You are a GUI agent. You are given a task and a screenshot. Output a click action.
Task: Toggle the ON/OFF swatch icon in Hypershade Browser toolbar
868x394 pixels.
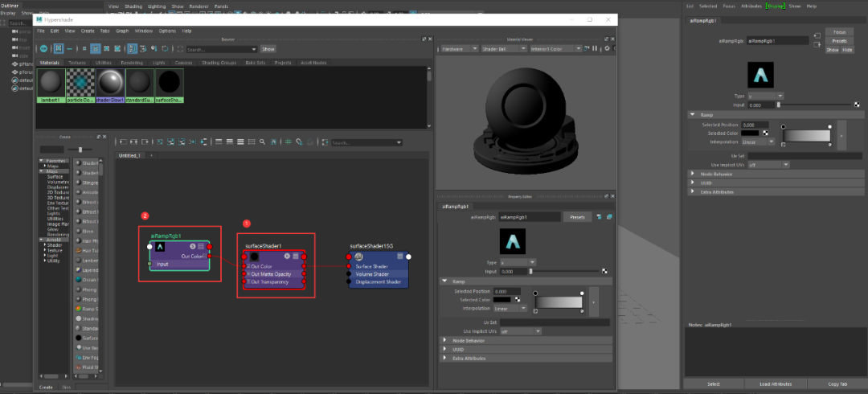(43, 49)
